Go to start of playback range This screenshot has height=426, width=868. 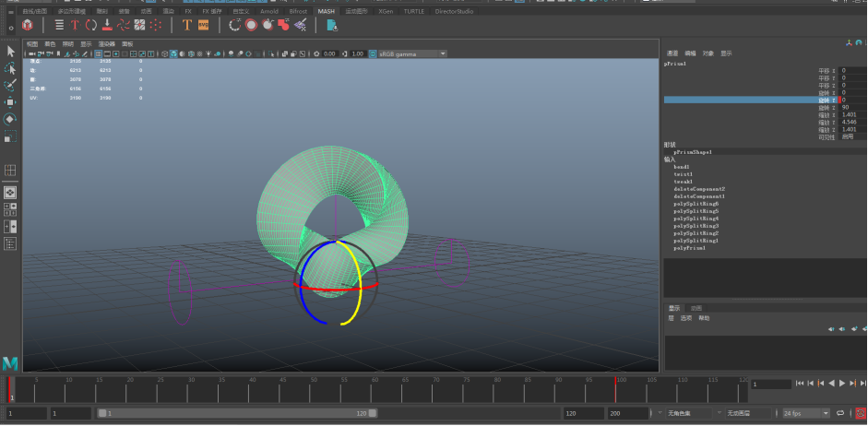point(800,384)
